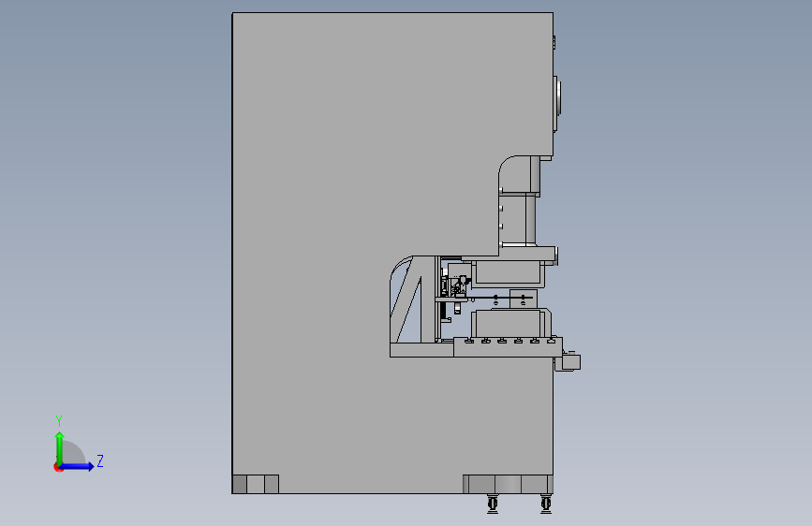Select the bolster plate with T-slot bolts
This screenshot has width=812, height=526.
coord(508,347)
